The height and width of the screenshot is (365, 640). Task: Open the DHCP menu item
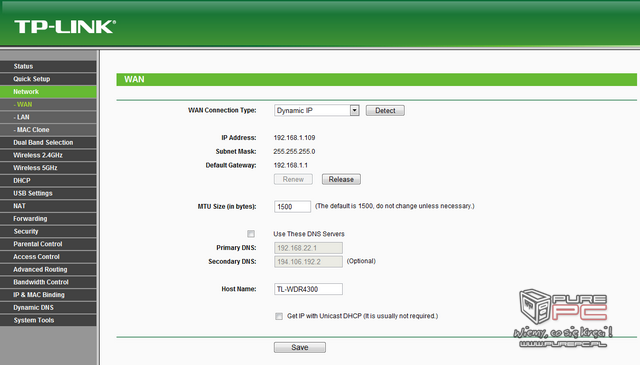48,180
